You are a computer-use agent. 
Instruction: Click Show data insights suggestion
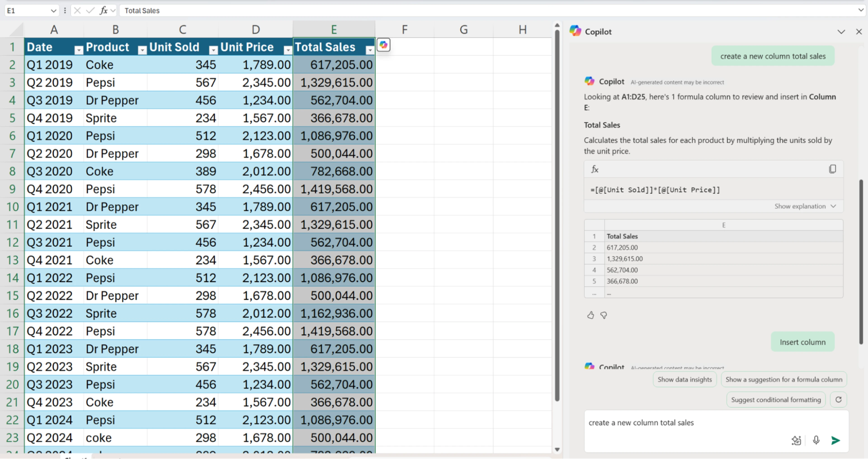point(685,379)
